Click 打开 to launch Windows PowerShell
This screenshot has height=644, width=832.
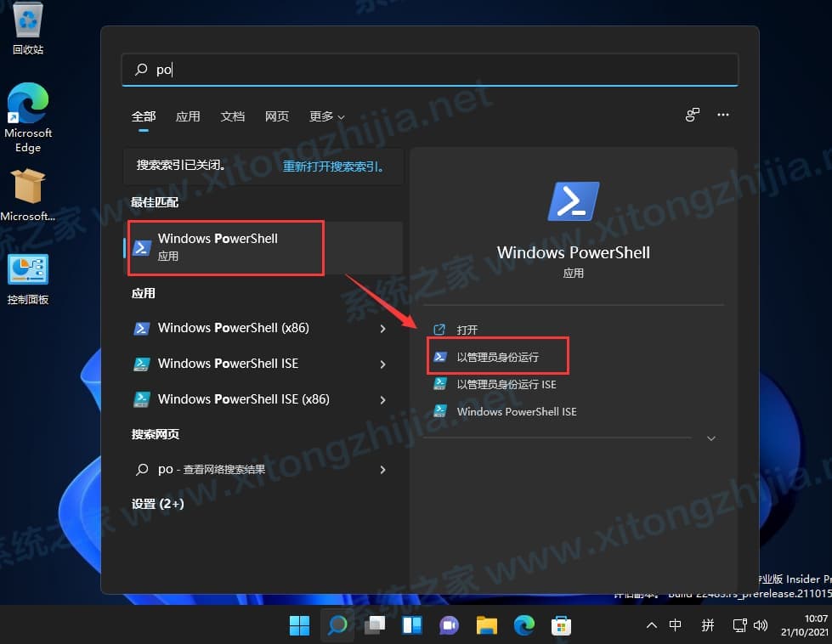466,329
